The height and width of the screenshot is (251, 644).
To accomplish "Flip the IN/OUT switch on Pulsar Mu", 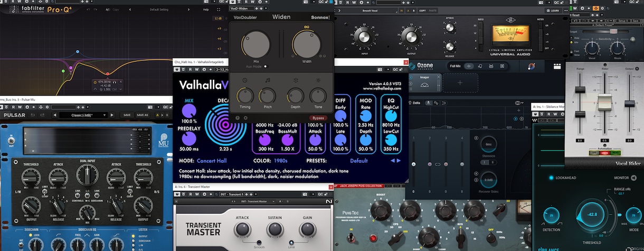I will [11, 141].
